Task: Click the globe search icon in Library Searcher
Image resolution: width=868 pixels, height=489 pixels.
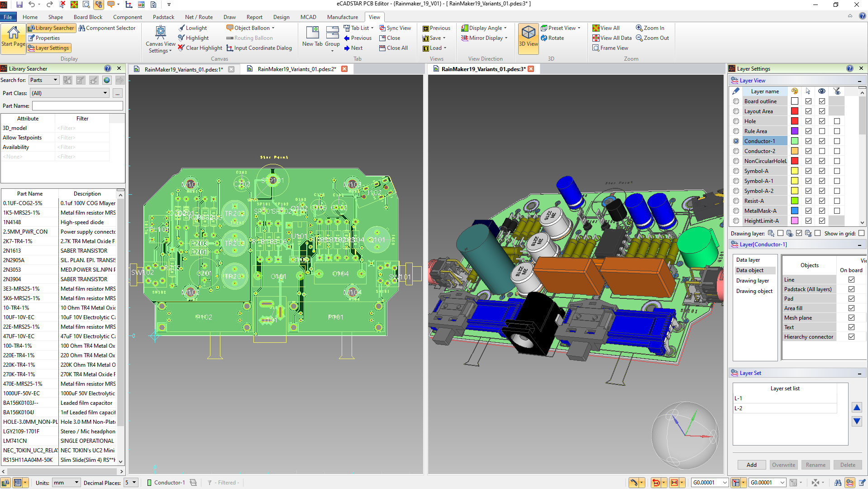Action: pos(107,80)
